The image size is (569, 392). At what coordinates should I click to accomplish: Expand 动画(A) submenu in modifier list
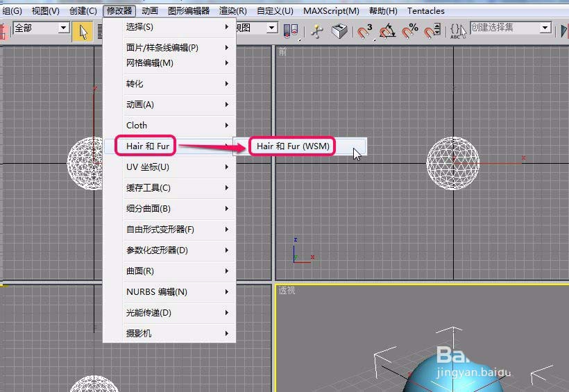[169, 105]
